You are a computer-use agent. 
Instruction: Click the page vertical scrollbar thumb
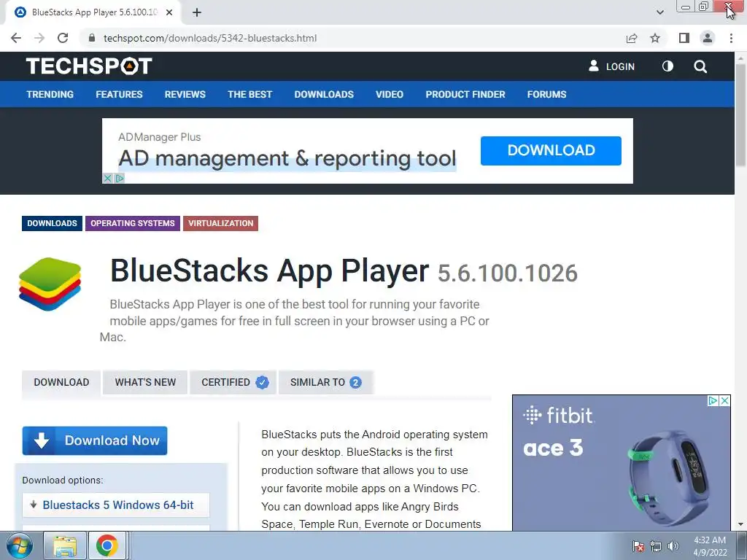pyautogui.click(x=741, y=114)
